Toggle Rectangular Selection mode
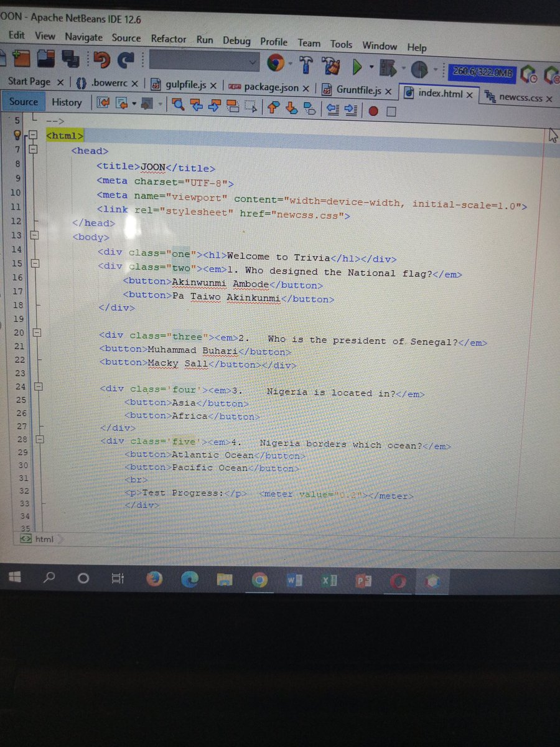The image size is (560, 747). (251, 108)
